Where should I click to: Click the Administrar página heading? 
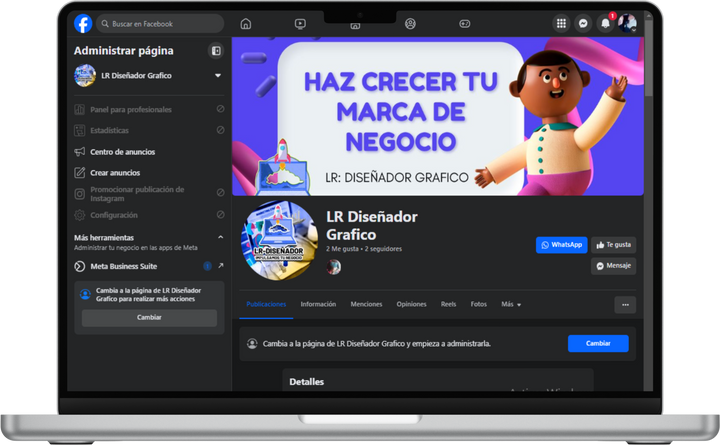pos(124,51)
